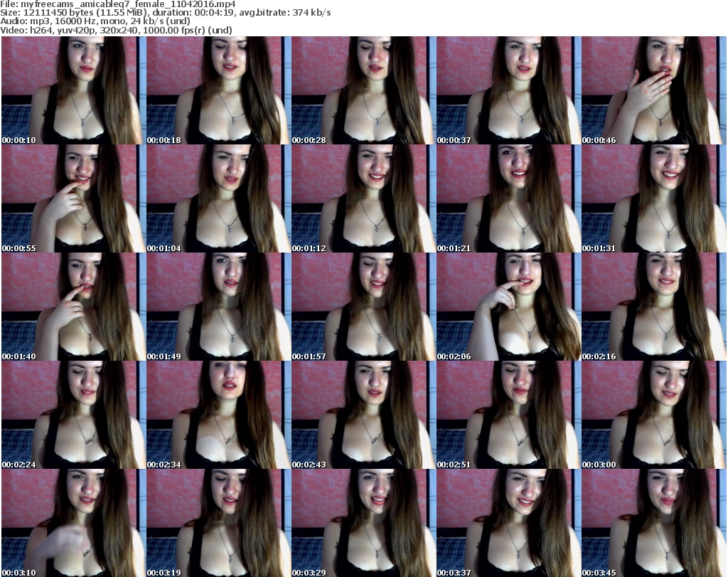The image size is (728, 577).
Task: Click the thumbnail timestamped 00:03:19
Action: coord(219,523)
